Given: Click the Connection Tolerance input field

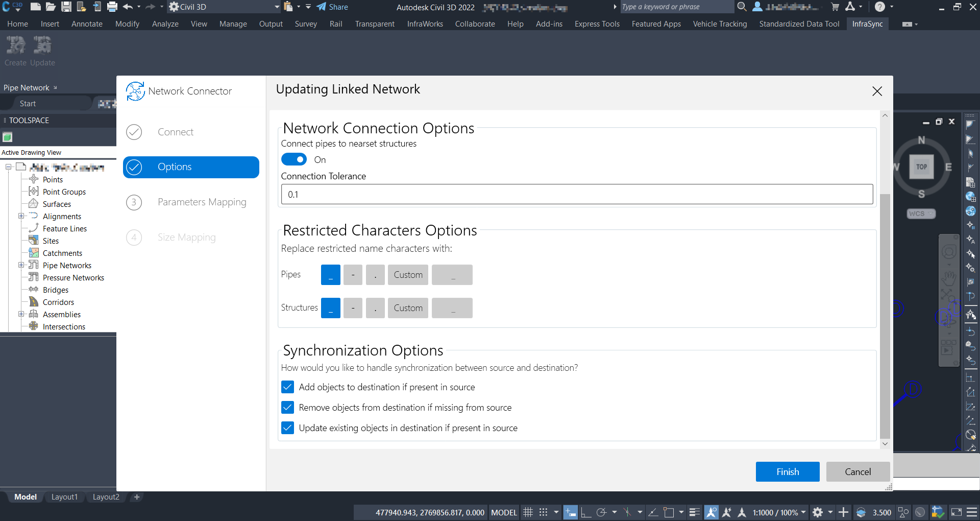Looking at the screenshot, I should click(x=577, y=194).
